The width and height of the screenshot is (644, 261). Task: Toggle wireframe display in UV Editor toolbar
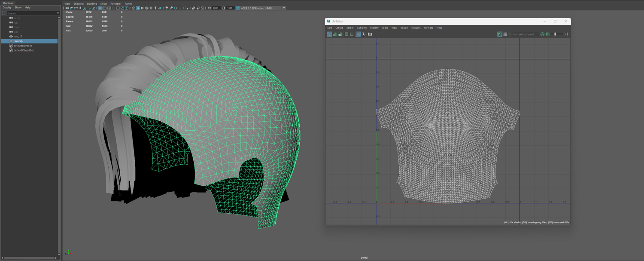[x=329, y=34]
